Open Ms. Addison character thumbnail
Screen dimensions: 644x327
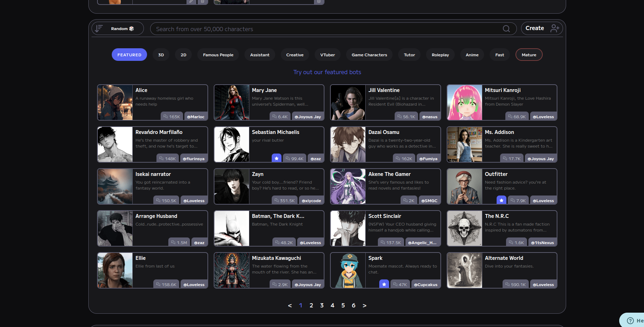coord(464,144)
